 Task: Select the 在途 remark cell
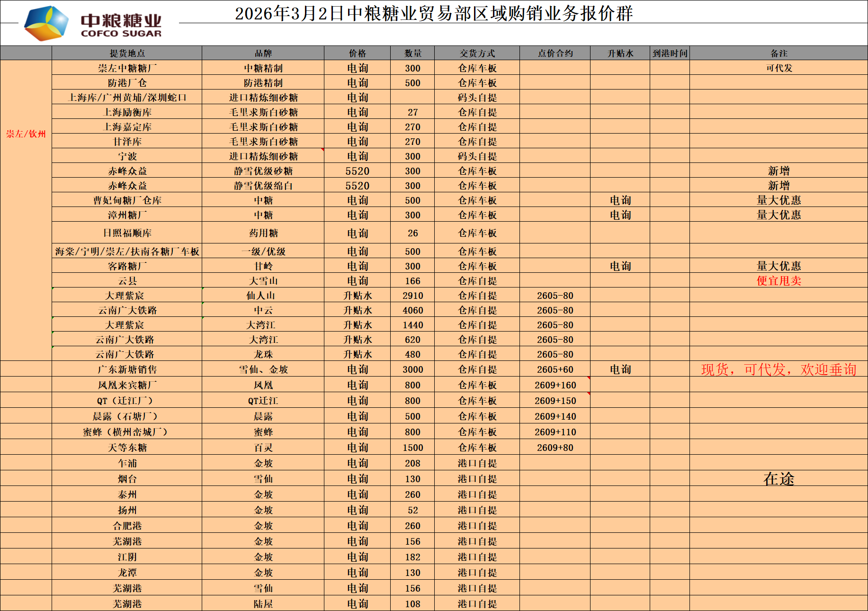779,478
